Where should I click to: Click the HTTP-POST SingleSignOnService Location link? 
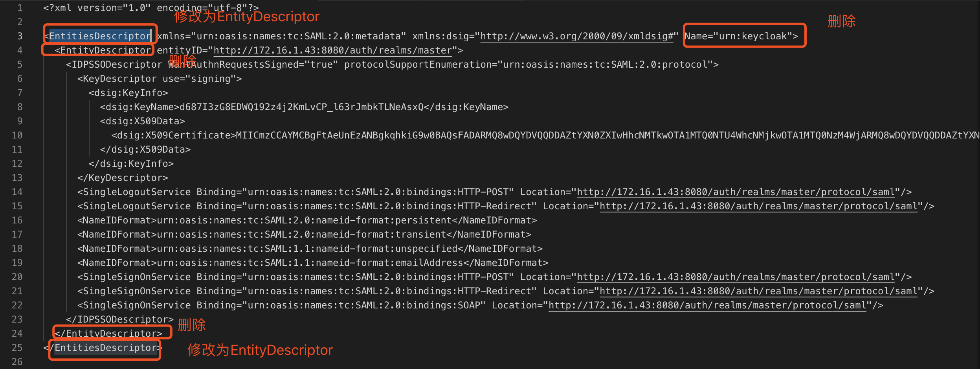click(x=735, y=277)
